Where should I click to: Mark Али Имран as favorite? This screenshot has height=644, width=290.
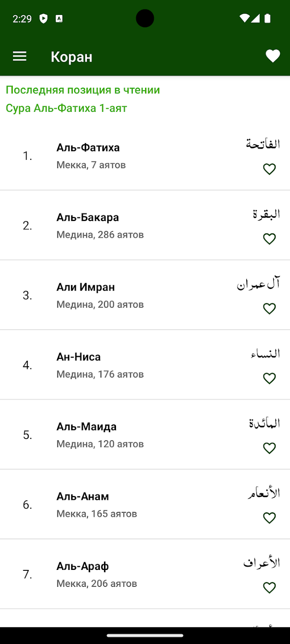[270, 308]
